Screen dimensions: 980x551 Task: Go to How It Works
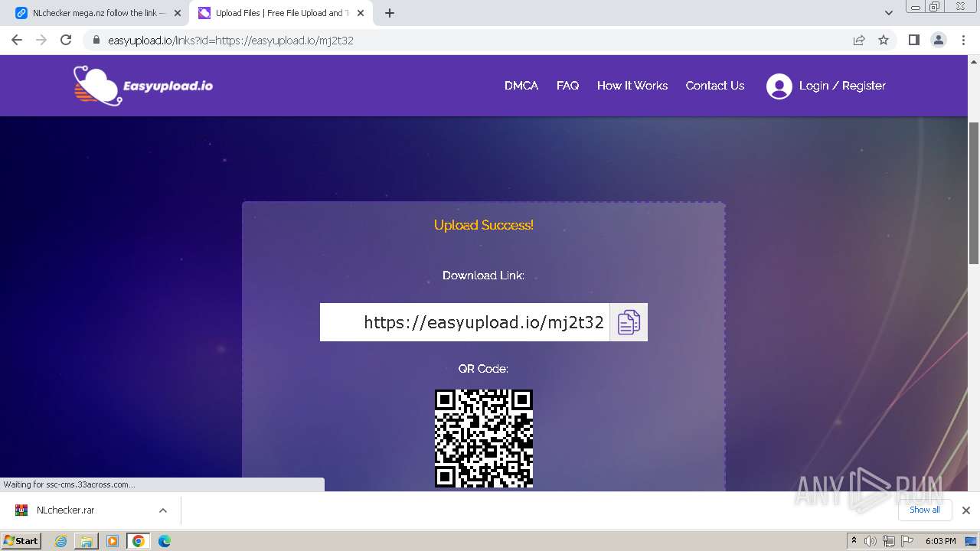click(632, 86)
